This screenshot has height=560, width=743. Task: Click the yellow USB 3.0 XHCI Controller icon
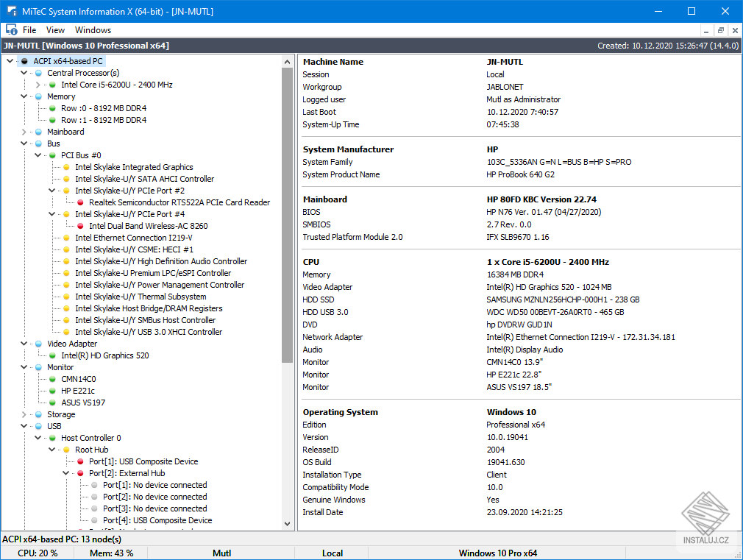coord(67,332)
